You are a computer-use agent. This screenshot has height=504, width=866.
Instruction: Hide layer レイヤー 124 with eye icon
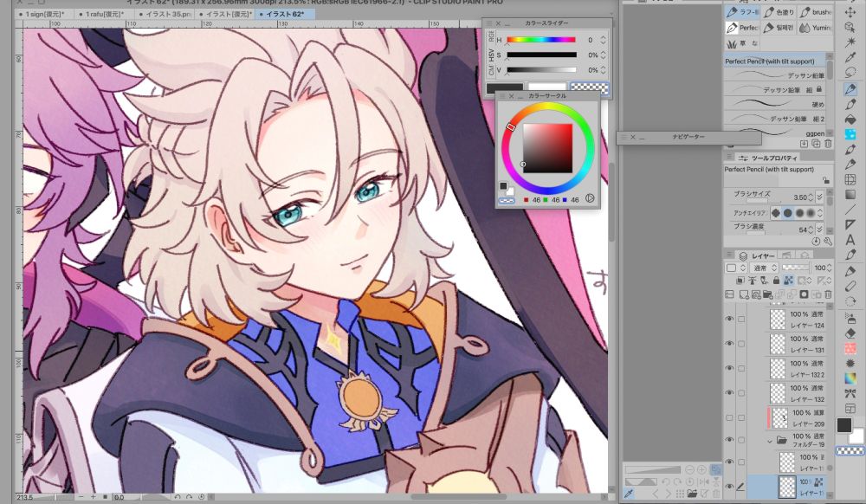(x=729, y=319)
